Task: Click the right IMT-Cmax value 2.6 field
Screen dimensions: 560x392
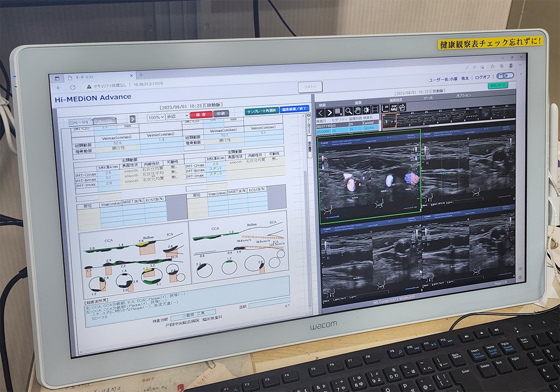Action: (108, 173)
